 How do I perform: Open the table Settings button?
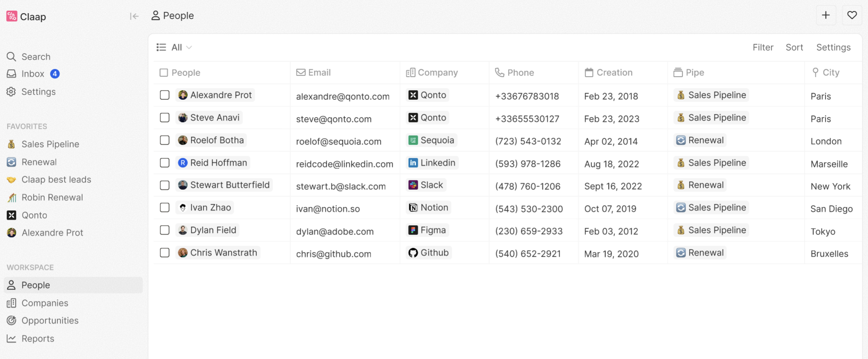pyautogui.click(x=833, y=47)
